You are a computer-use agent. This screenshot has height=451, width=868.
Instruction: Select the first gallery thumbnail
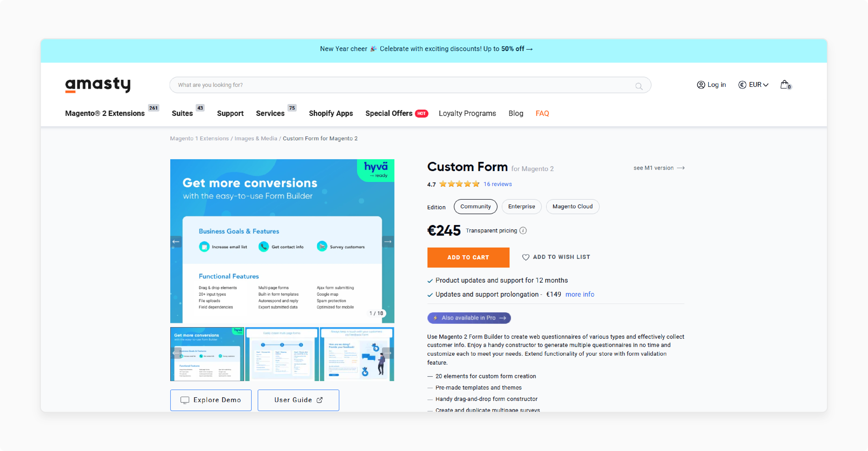tap(207, 354)
